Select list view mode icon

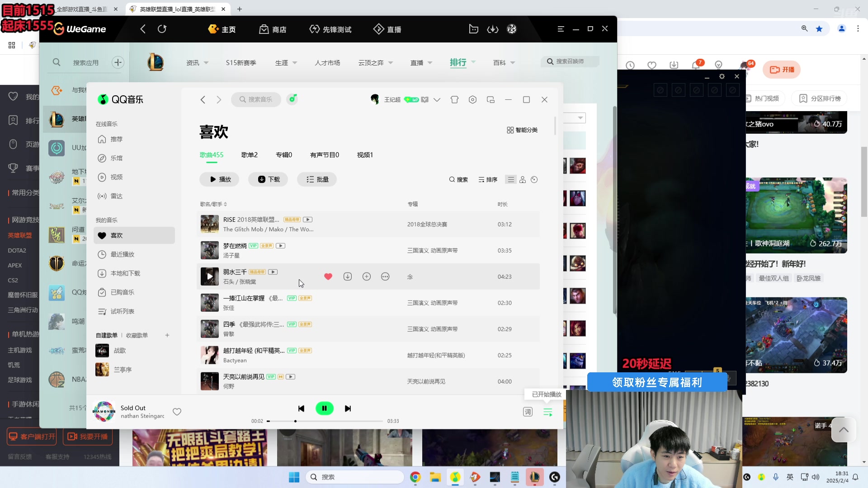click(511, 180)
